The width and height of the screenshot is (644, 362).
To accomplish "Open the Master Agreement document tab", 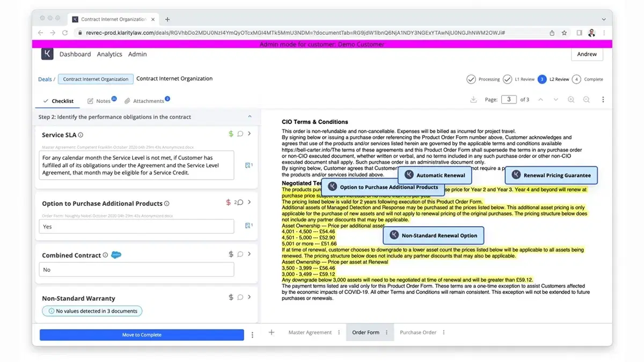I will (x=310, y=333).
